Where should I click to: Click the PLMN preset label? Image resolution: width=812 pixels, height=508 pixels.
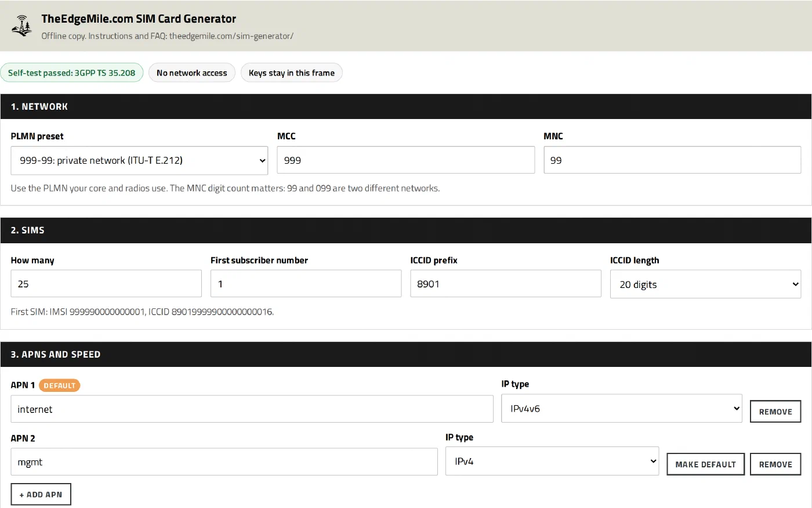tap(37, 136)
